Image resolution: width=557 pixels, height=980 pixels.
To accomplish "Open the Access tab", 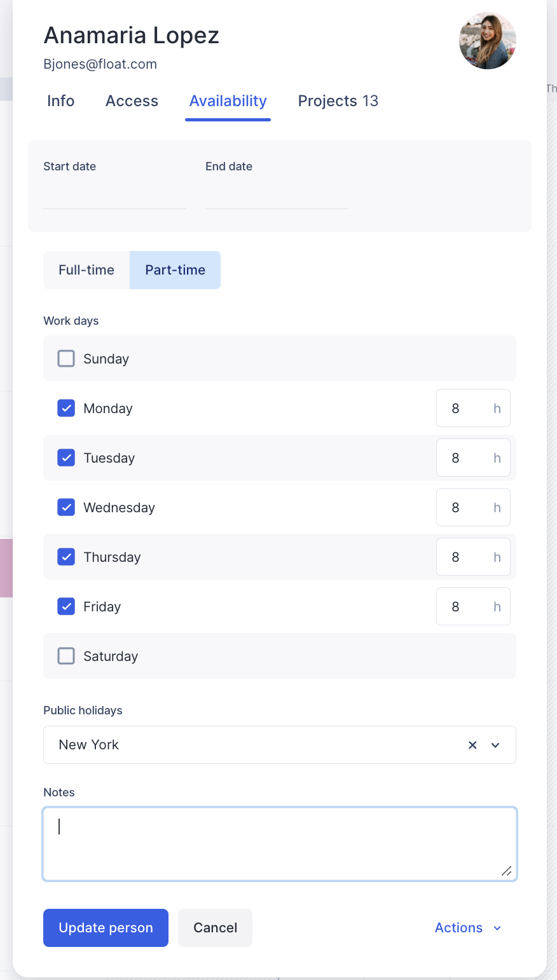I will pyautogui.click(x=132, y=100).
